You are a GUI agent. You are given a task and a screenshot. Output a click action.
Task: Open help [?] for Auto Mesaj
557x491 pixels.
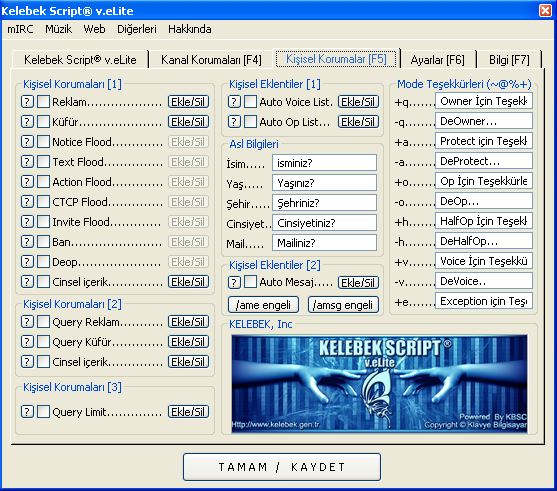(234, 282)
